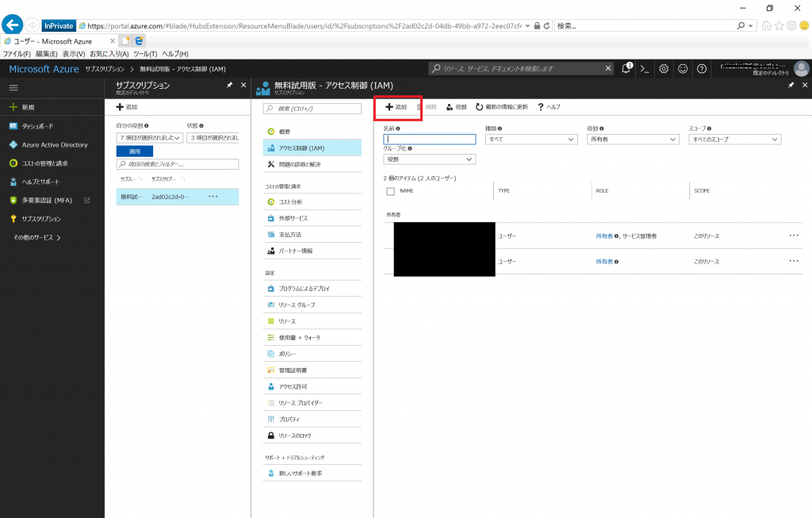Open the browser search provider dropdown
This screenshot has height=518, width=812.
click(x=750, y=25)
